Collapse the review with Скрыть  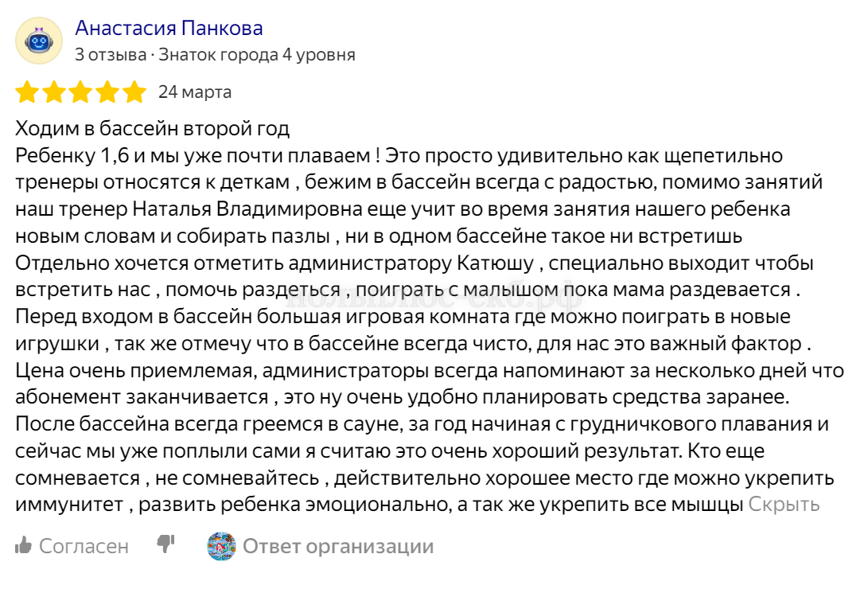[784, 504]
